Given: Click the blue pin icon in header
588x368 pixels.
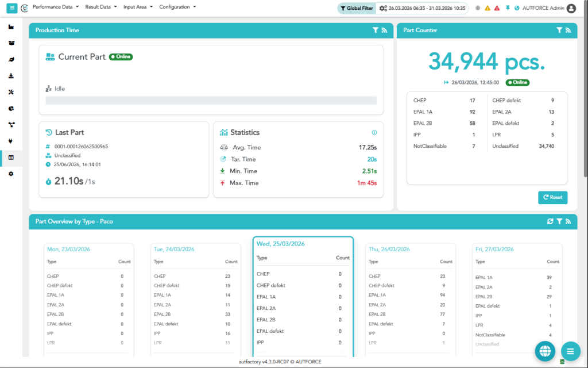Looking at the screenshot, I should 508,8.
